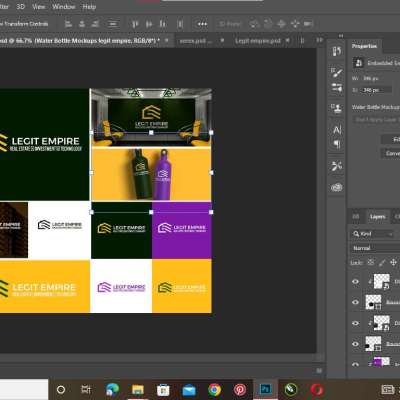
Task: Select 3D roll mode icon
Action: (x=268, y=24)
